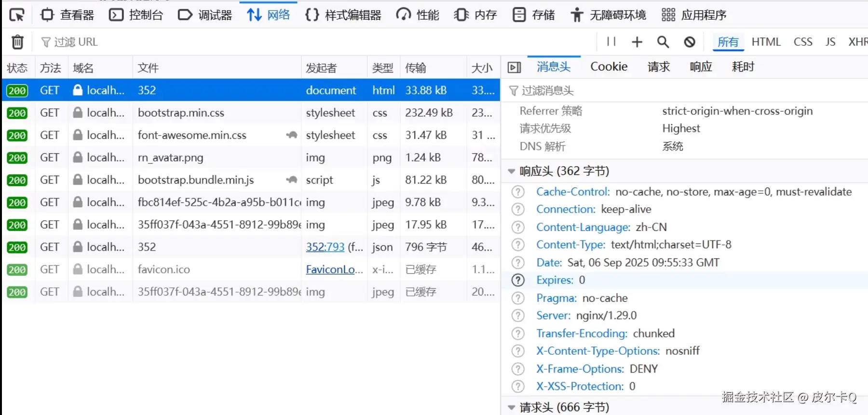Image resolution: width=868 pixels, height=415 pixels.
Task: Open the 无障碍环境 accessibility tab
Action: [608, 15]
